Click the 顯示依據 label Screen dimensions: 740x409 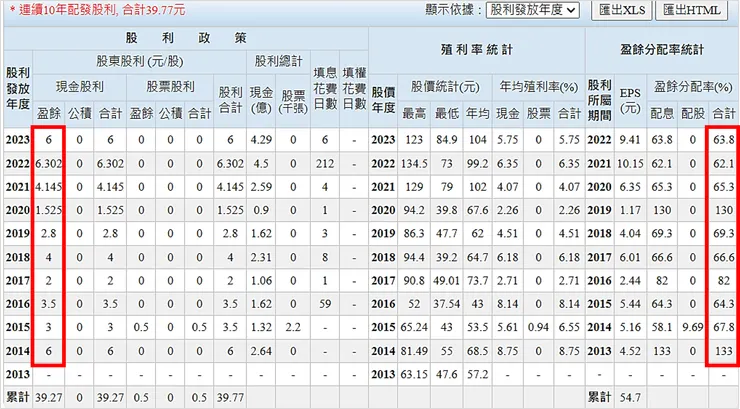[x=453, y=10]
